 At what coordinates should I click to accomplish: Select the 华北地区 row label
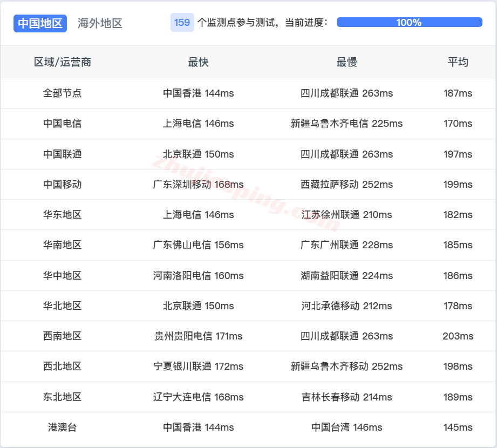[x=63, y=306]
